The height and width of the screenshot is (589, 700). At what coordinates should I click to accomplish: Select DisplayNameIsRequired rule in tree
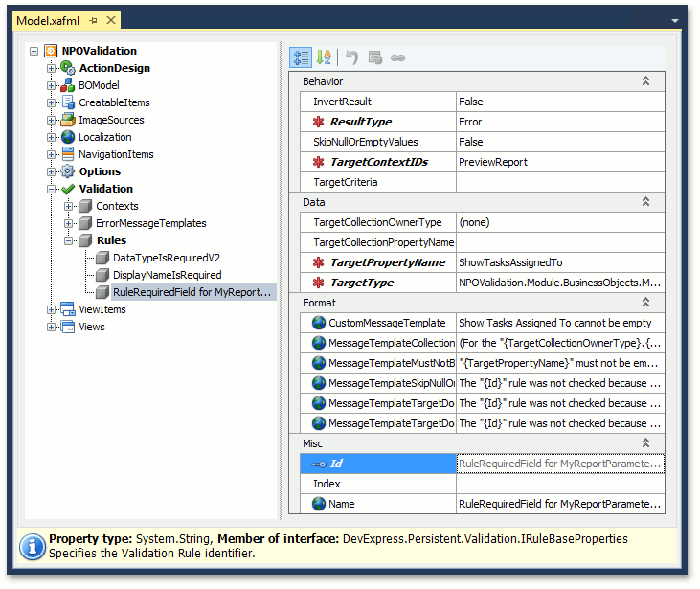[167, 275]
